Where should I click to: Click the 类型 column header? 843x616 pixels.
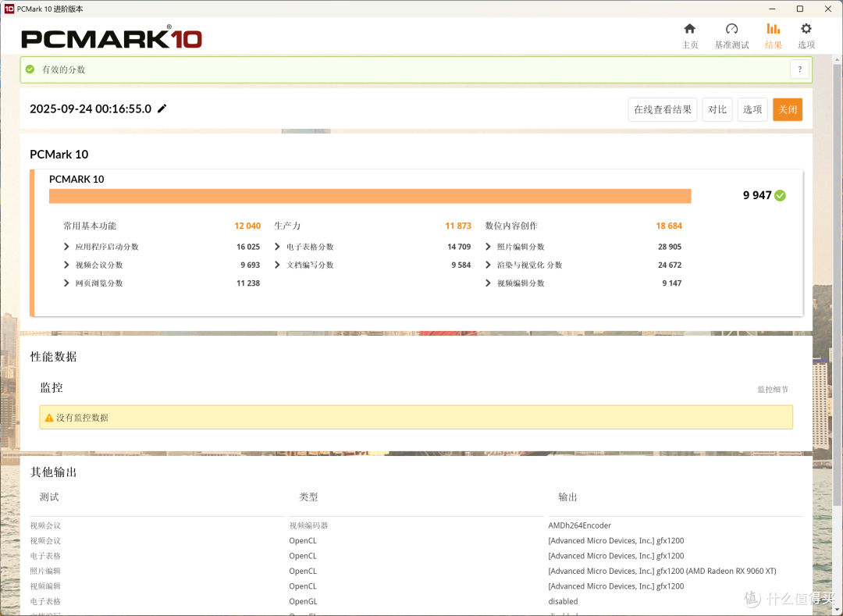(x=308, y=497)
